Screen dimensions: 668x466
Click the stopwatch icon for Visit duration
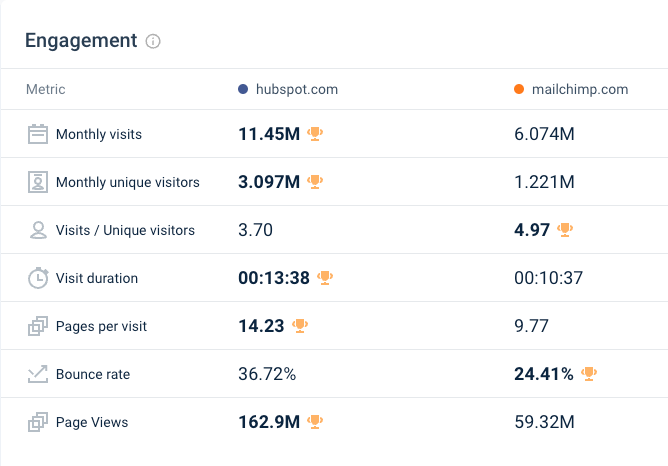pyautogui.click(x=38, y=278)
